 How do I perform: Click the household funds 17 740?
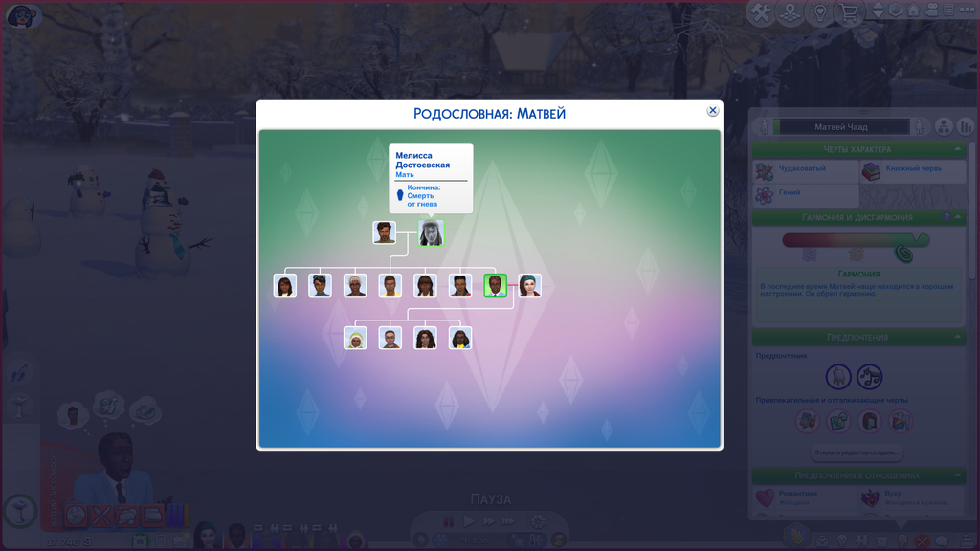click(x=69, y=541)
